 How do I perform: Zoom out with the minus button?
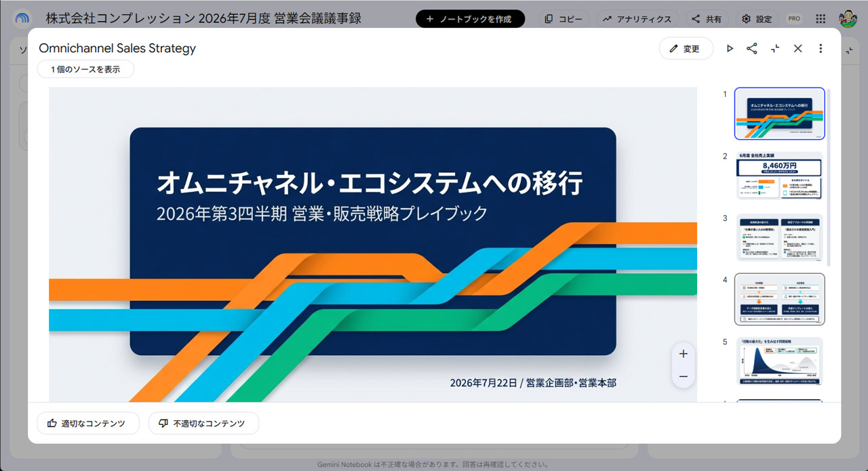tap(683, 377)
